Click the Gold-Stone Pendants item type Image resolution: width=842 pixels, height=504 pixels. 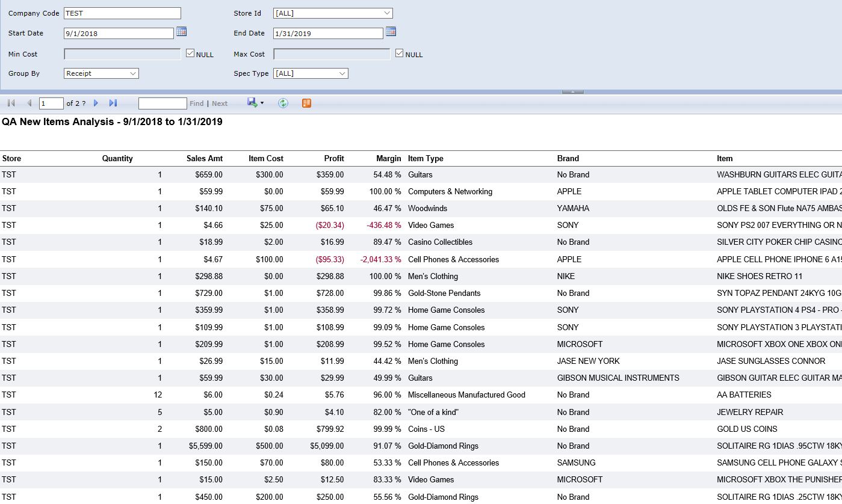[444, 293]
